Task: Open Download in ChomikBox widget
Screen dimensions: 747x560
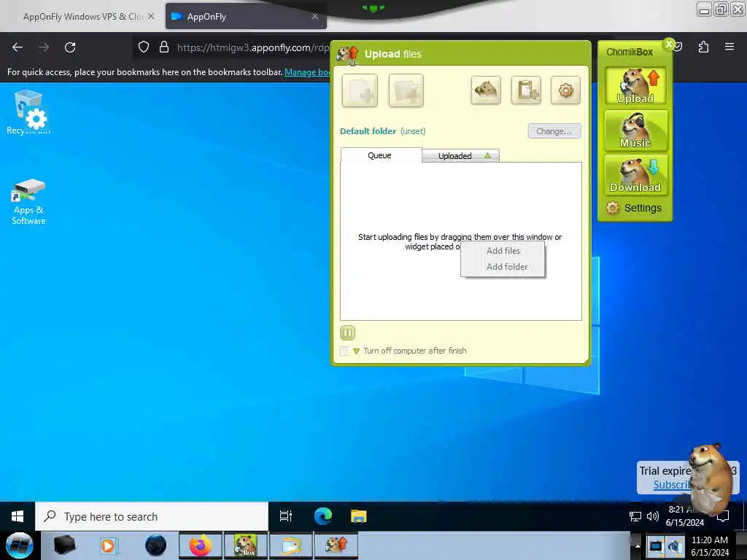Action: [635, 175]
